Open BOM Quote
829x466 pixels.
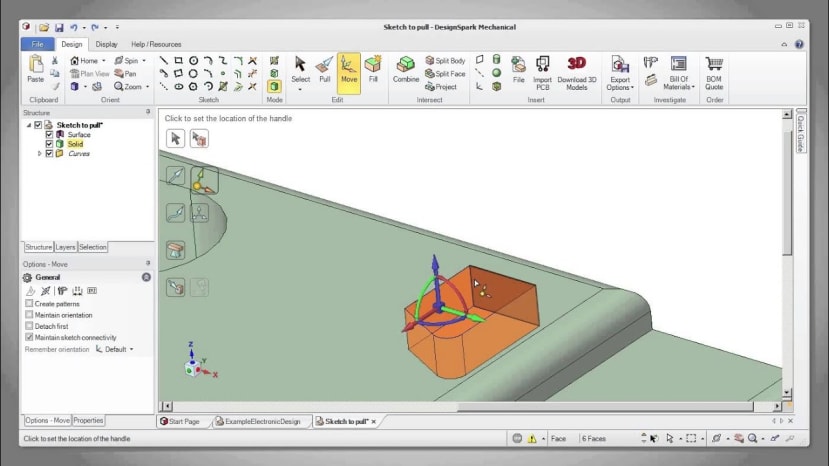pos(714,73)
